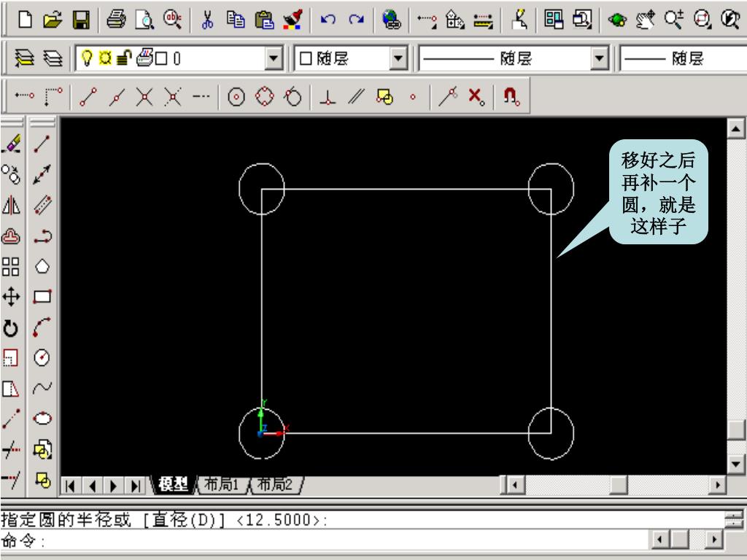Image resolution: width=747 pixels, height=560 pixels.
Task: Select the Line drawing tool
Action: [42, 144]
